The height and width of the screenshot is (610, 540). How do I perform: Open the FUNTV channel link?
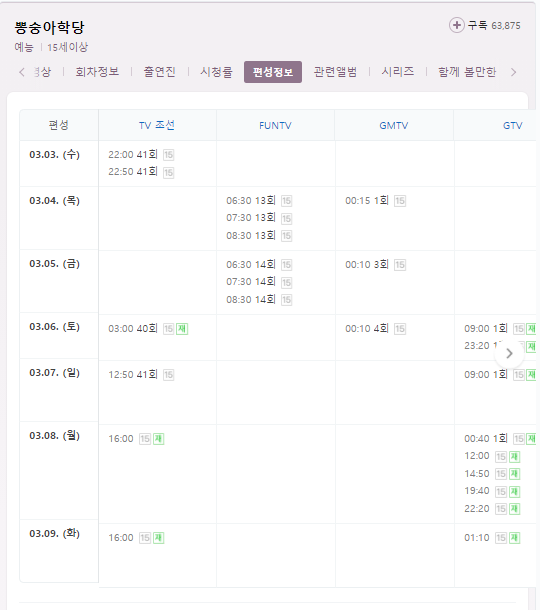pyautogui.click(x=275, y=125)
